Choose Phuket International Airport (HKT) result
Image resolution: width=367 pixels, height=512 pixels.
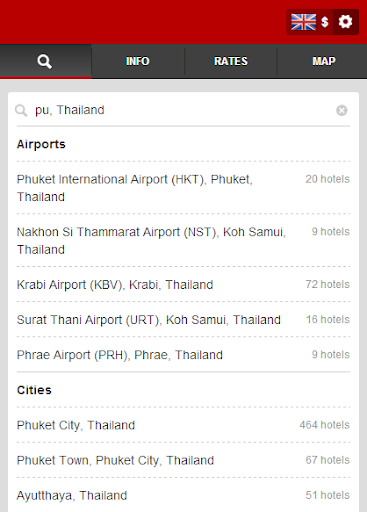click(x=183, y=188)
